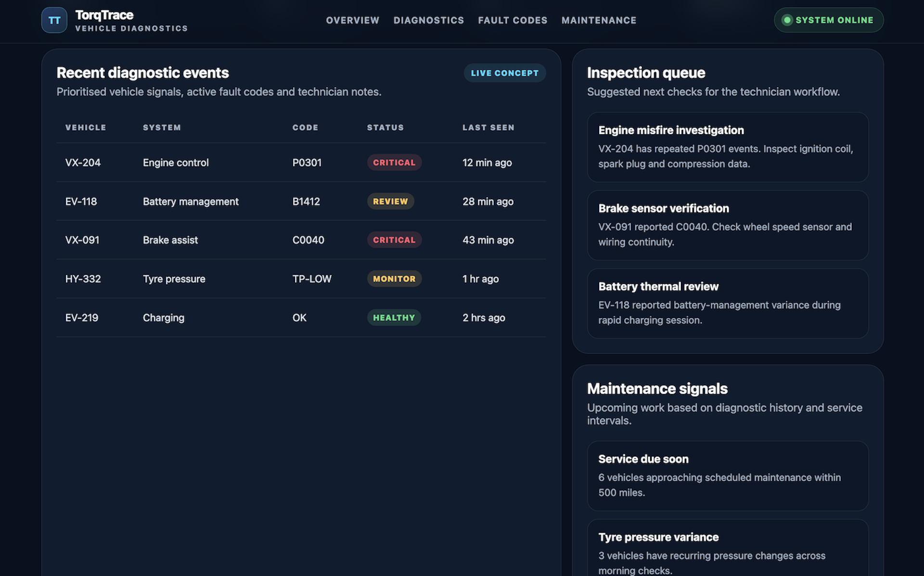Select the System column header

[162, 128]
